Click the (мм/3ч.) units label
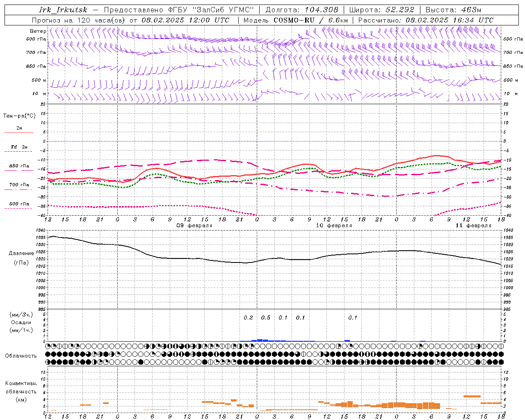This screenshot has height=420, width=525. coord(21,315)
